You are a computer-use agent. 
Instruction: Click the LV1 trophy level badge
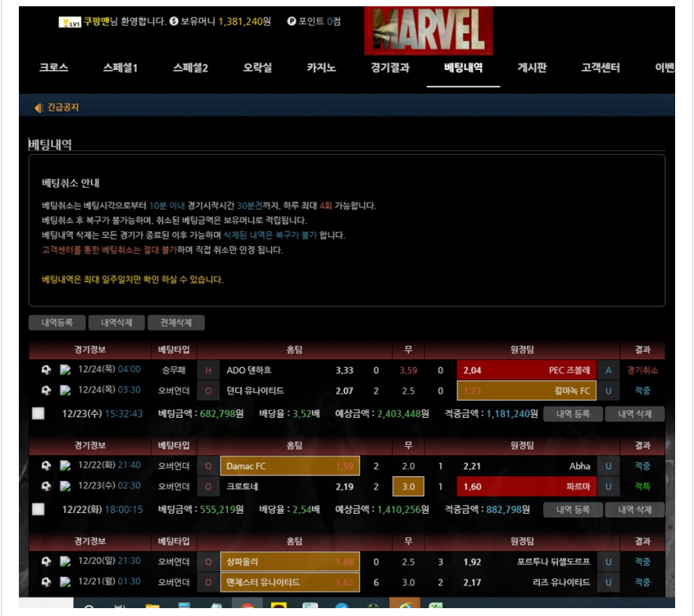[70, 22]
